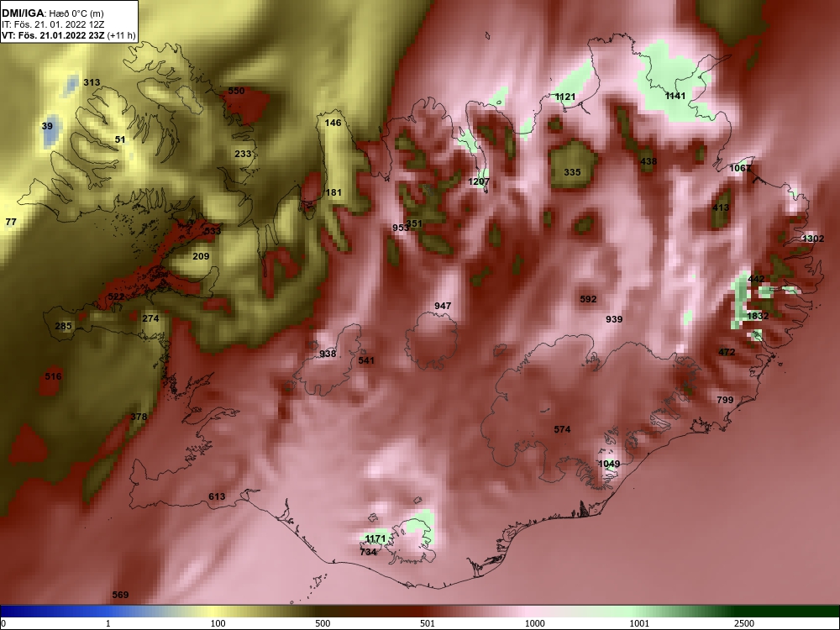Pick the map value 442

(x=756, y=279)
